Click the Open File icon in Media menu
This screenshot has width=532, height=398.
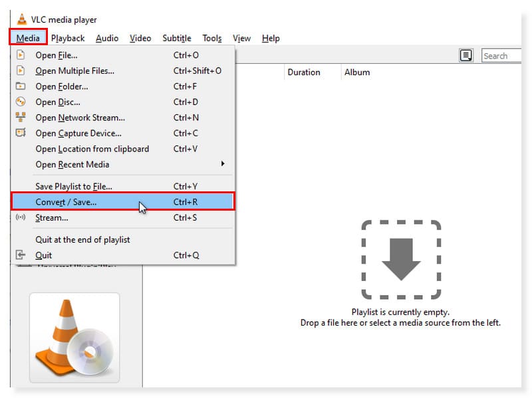click(21, 54)
